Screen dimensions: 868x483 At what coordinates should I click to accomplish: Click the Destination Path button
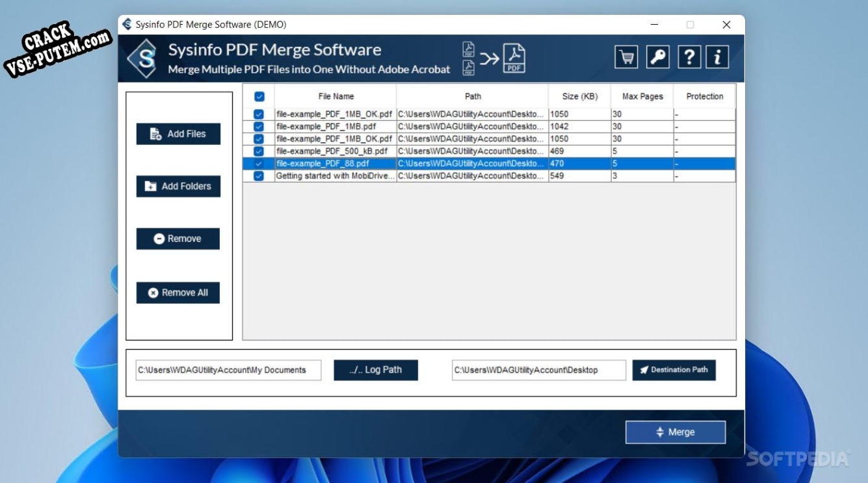pyautogui.click(x=674, y=370)
